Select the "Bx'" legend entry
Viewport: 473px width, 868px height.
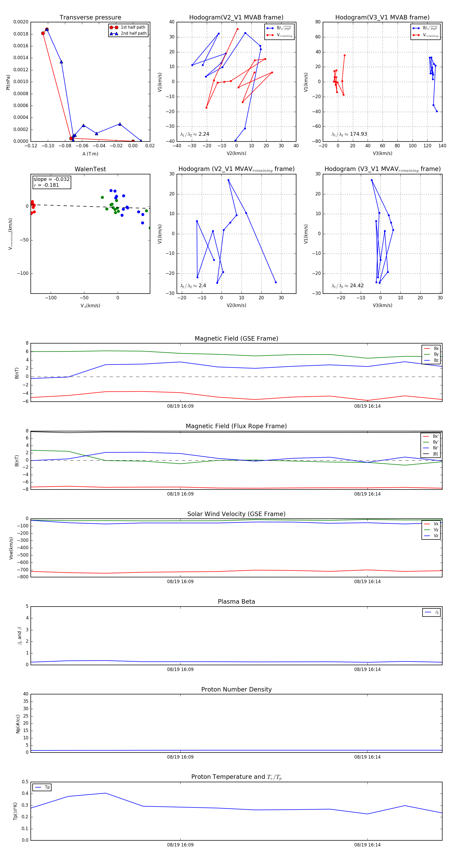pyautogui.click(x=431, y=436)
